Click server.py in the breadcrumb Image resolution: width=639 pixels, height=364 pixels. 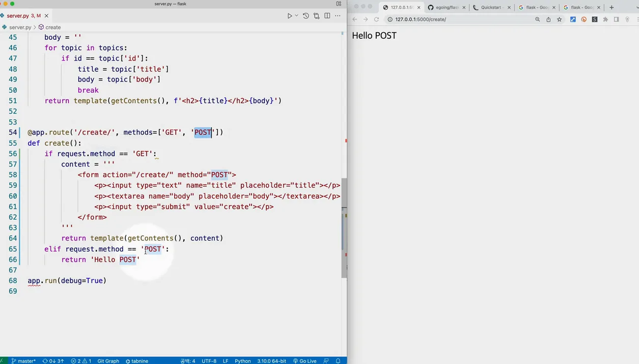[x=20, y=27]
